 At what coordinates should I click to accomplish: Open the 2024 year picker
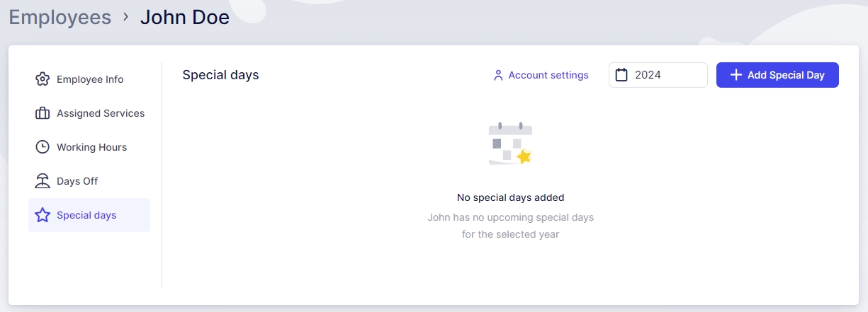[x=658, y=75]
